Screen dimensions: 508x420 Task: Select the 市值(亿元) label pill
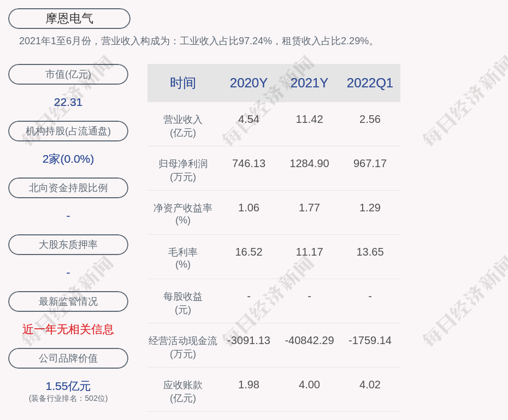[x=68, y=74]
